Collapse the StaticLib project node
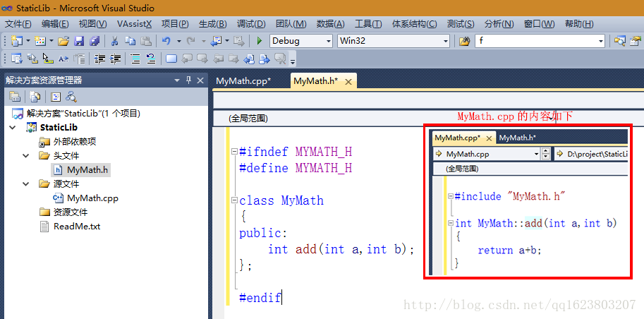 coord(11,128)
